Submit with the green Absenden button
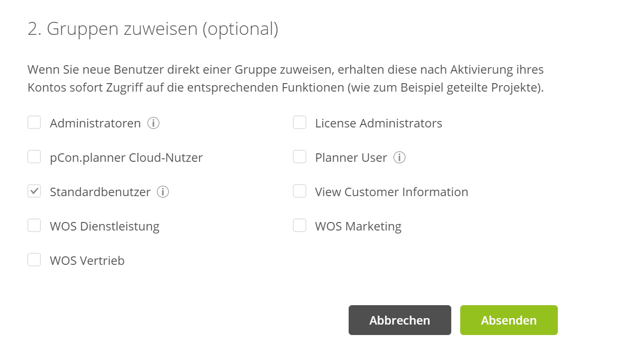The image size is (644, 343). click(509, 320)
